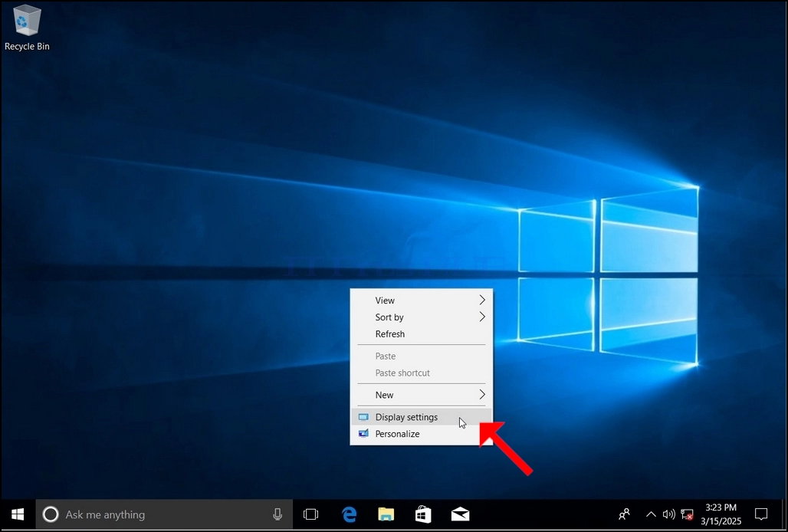788x532 pixels.
Task: Open the Sort by submenu
Action: click(x=421, y=317)
